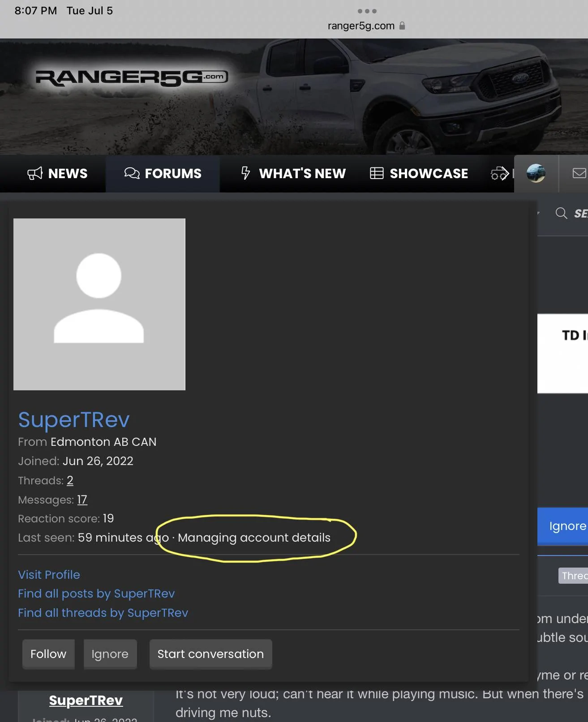
Task: Click the vehicle garage icon in navbar
Action: click(500, 173)
